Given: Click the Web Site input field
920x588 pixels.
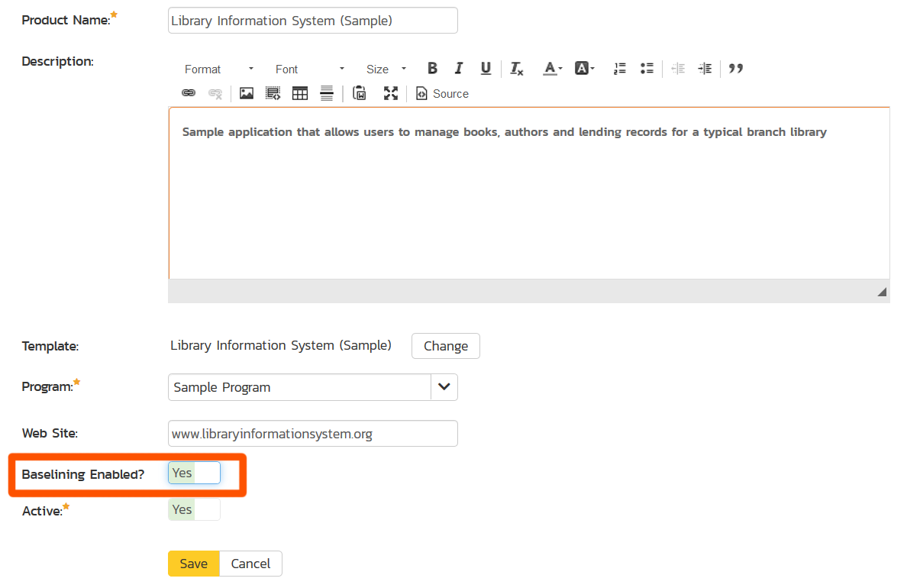Looking at the screenshot, I should tap(312, 434).
